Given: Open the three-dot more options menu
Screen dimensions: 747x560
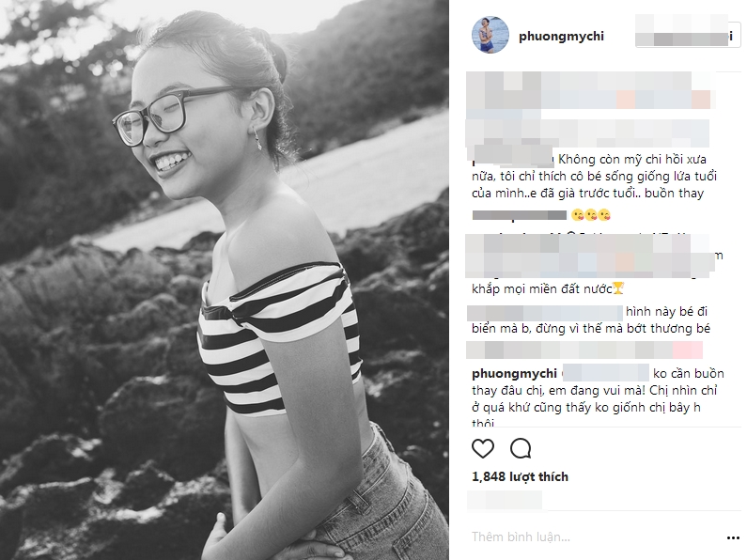Looking at the screenshot, I should coord(733,537).
